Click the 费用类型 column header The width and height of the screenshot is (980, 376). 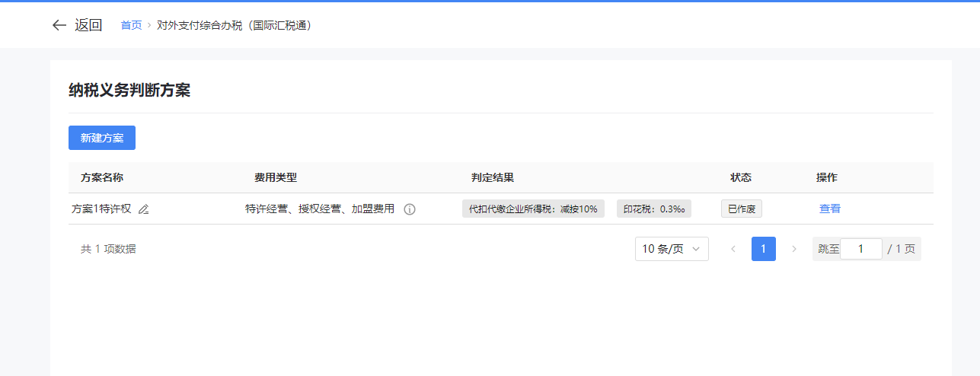coord(276,177)
